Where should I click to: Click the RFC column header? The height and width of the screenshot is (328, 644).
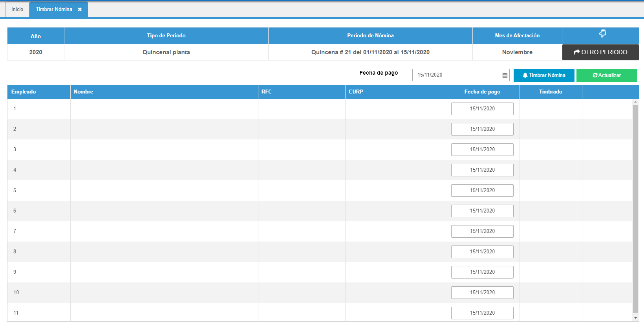267,92
